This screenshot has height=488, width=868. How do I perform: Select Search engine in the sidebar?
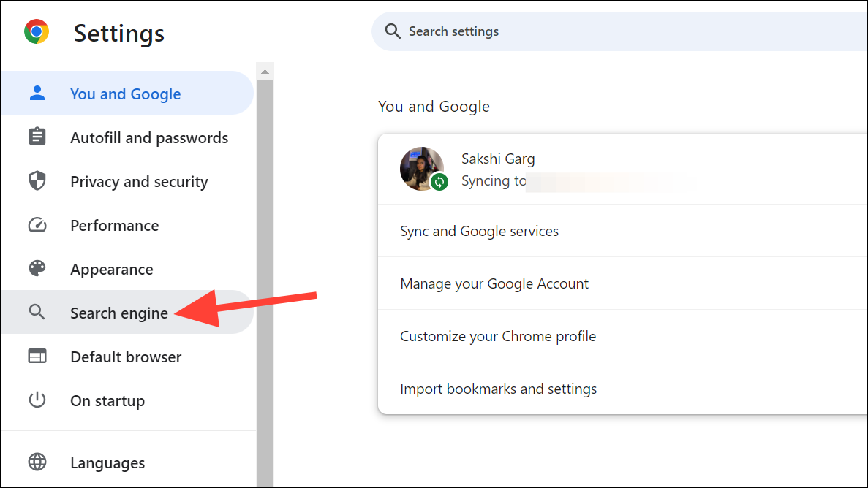[128, 312]
